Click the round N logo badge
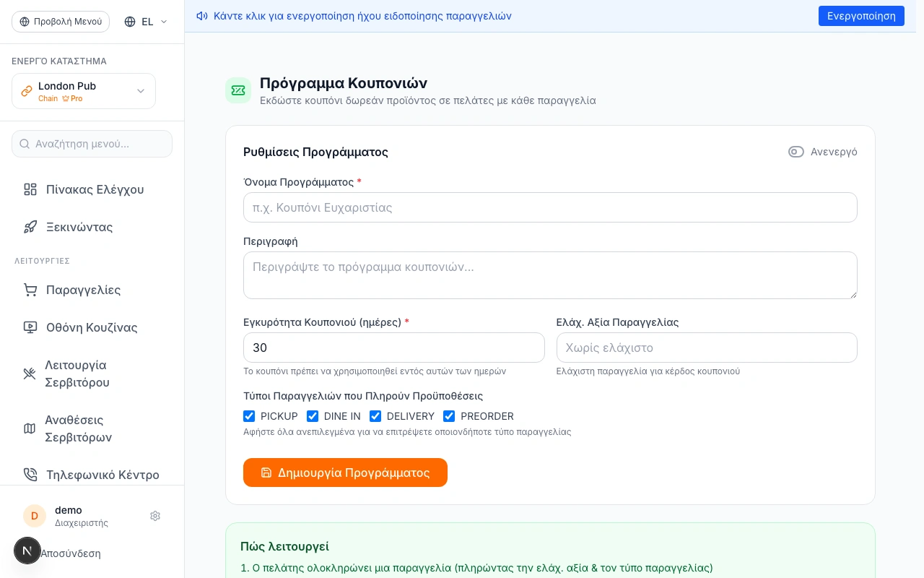The image size is (924, 578). 27,551
